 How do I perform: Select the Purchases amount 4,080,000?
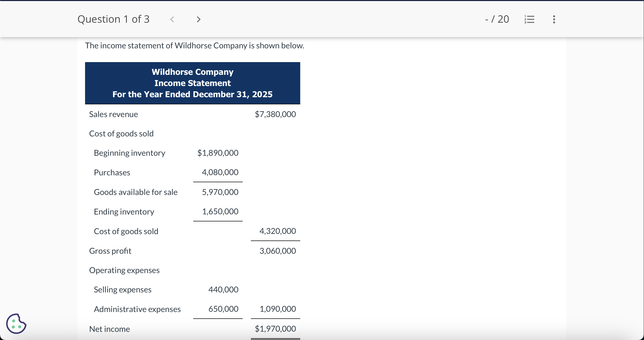220,172
